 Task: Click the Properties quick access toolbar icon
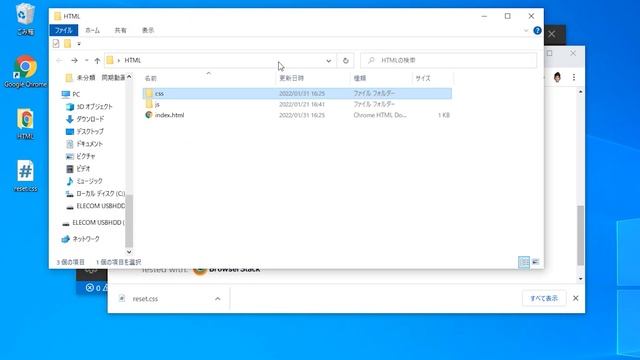(56, 44)
